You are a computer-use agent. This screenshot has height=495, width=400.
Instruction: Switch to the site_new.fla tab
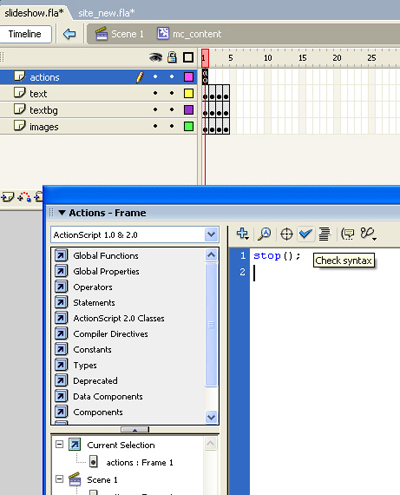tap(106, 13)
